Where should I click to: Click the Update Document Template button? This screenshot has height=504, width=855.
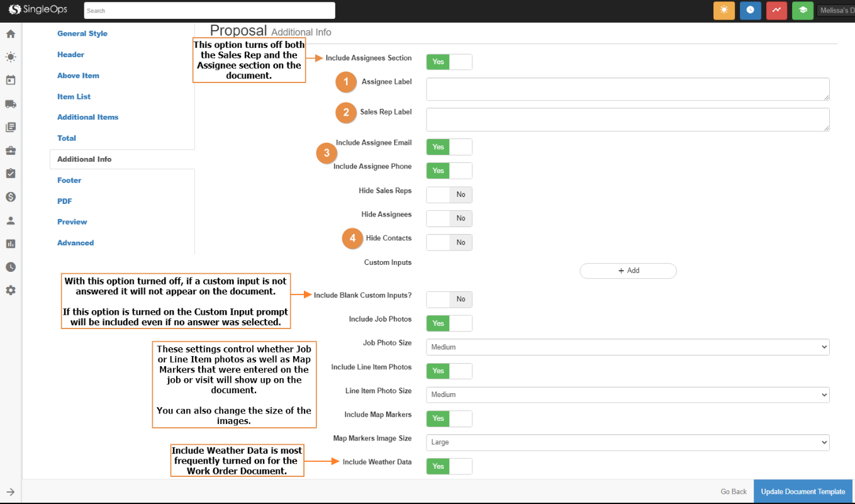click(803, 491)
